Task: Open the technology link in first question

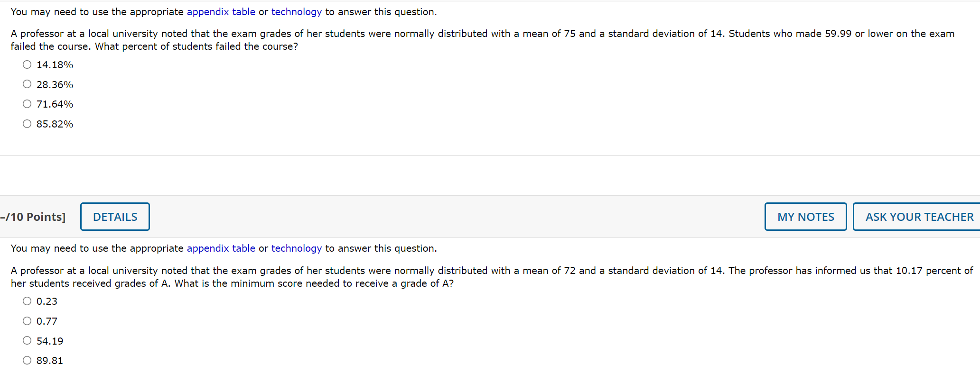Action: 296,11
